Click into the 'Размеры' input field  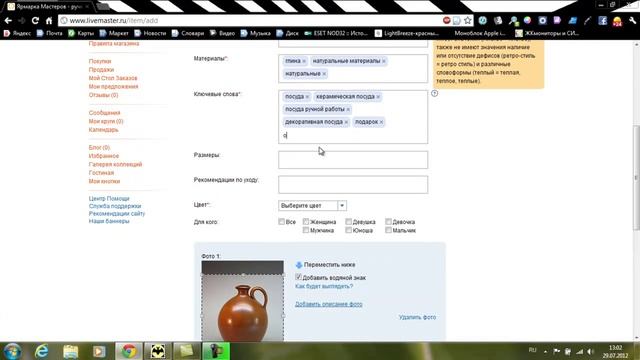[353, 160]
